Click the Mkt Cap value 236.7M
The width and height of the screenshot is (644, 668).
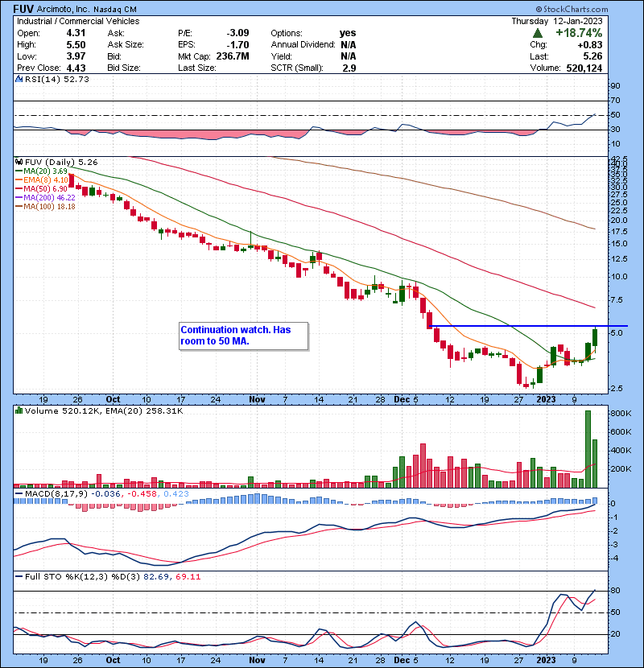[x=233, y=56]
